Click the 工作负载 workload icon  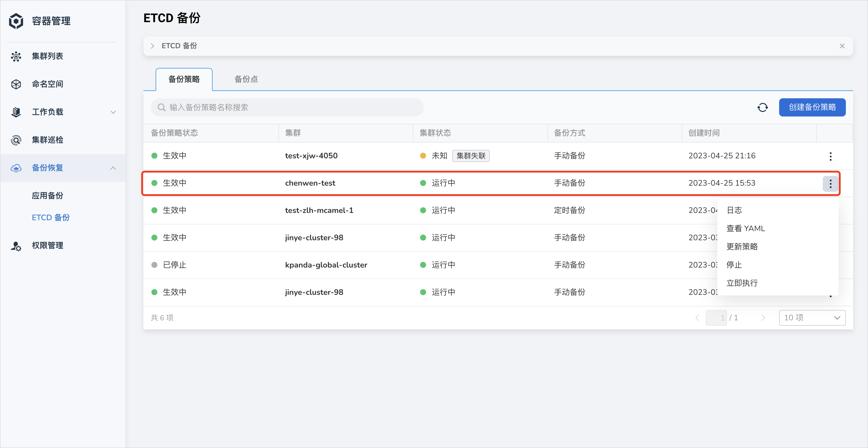coord(16,112)
